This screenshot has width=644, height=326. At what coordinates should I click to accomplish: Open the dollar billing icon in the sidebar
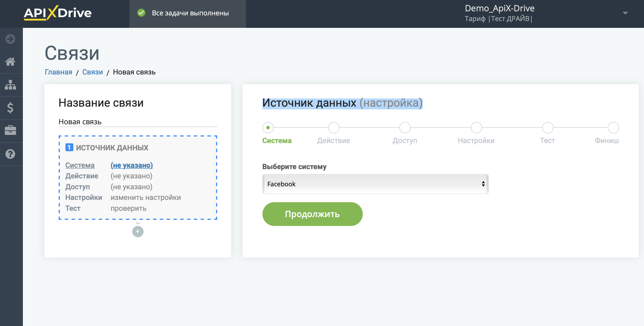[10, 108]
